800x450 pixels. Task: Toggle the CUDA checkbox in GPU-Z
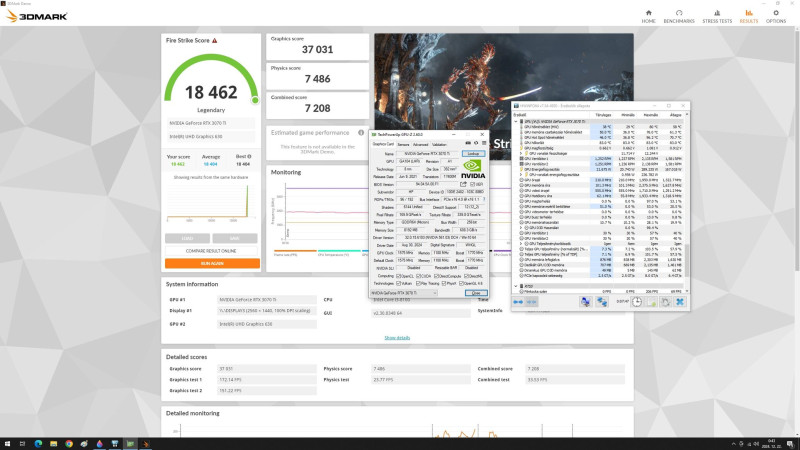pyautogui.click(x=418, y=276)
